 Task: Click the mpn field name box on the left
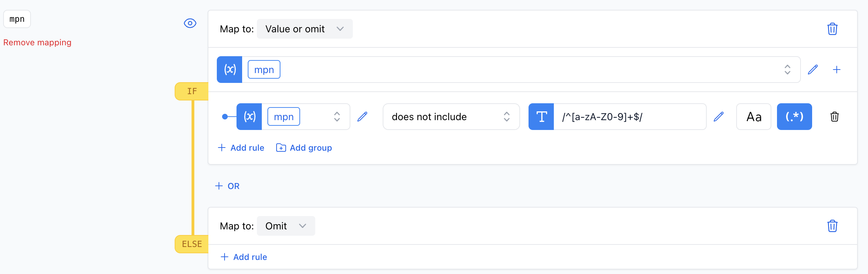pos(17,19)
